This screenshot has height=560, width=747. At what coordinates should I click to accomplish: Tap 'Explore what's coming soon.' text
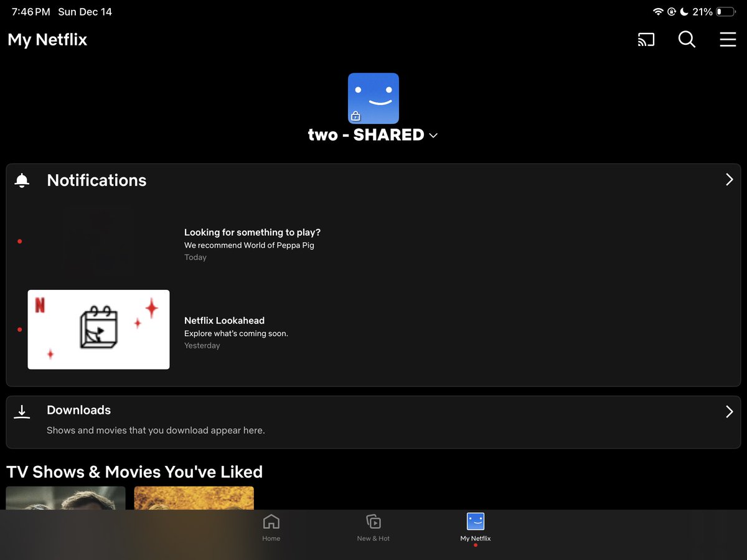click(236, 334)
